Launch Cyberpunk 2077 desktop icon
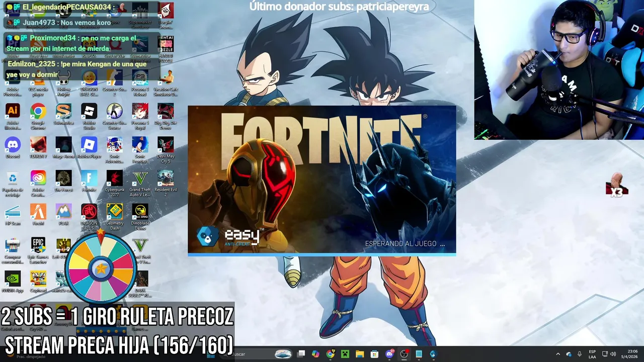 click(x=114, y=184)
